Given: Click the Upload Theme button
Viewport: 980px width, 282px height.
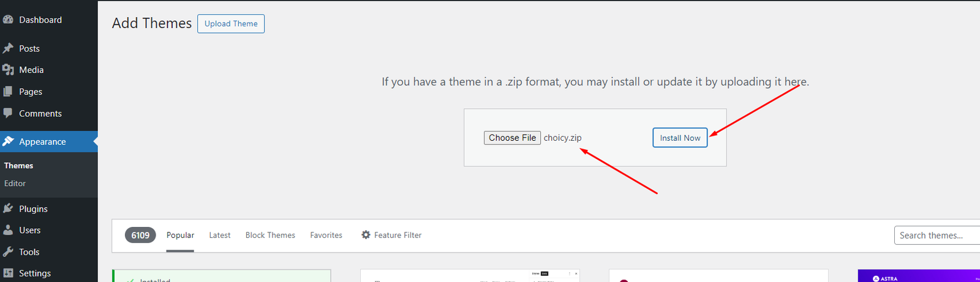Looking at the screenshot, I should (231, 24).
